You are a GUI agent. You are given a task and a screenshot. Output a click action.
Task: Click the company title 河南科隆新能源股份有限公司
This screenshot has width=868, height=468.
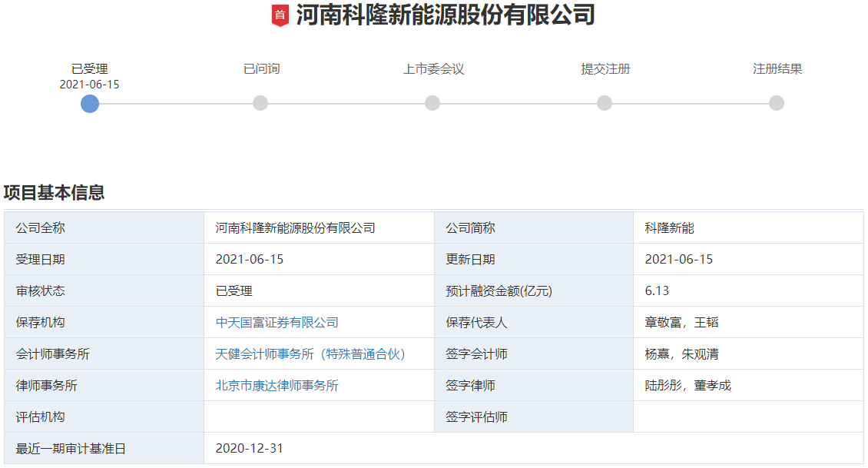click(x=444, y=15)
